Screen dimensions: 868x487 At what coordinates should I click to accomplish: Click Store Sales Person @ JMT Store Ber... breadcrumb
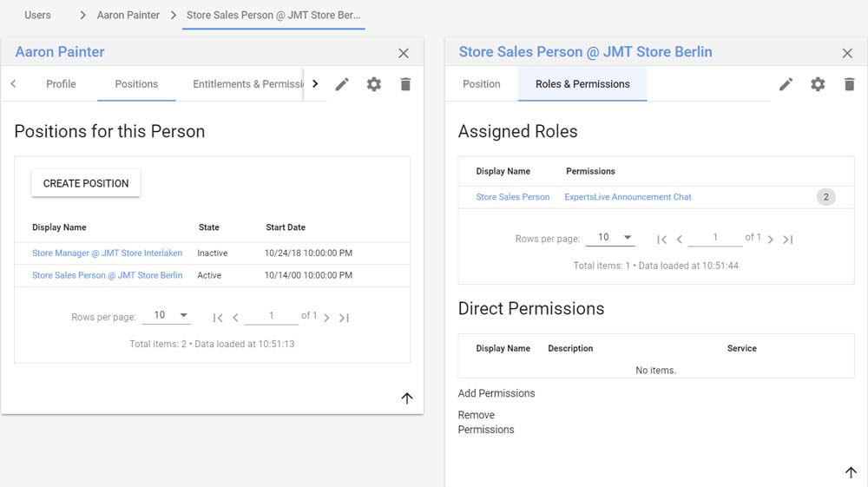click(x=273, y=15)
